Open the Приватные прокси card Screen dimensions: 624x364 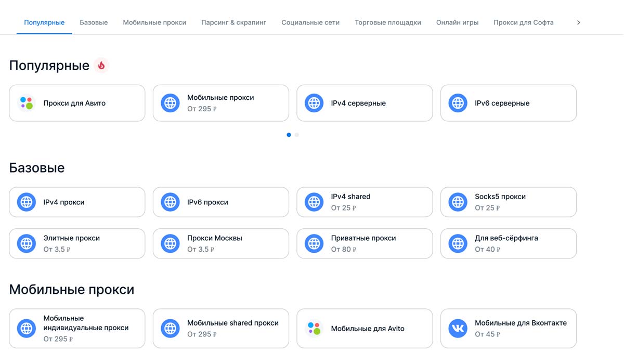365,243
